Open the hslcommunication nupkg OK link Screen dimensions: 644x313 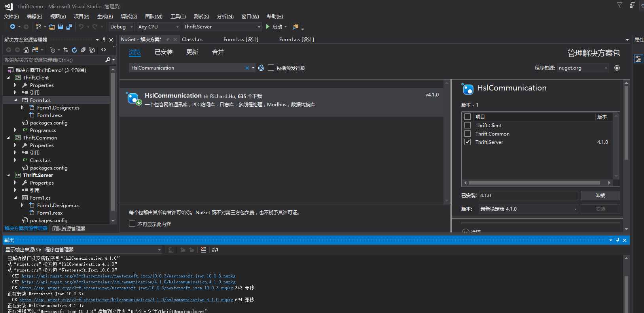pyautogui.click(x=126, y=300)
